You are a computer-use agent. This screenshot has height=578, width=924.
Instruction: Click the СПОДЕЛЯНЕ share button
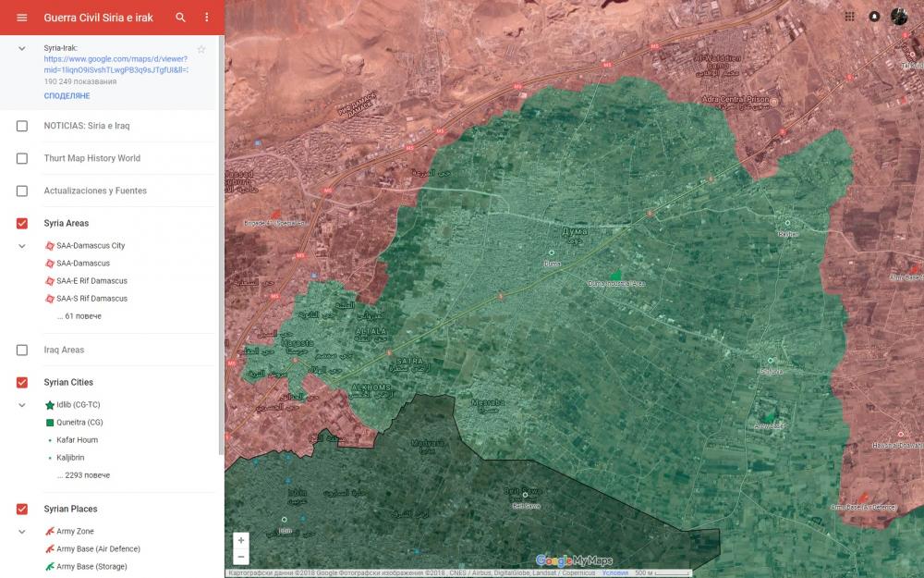pyautogui.click(x=67, y=95)
